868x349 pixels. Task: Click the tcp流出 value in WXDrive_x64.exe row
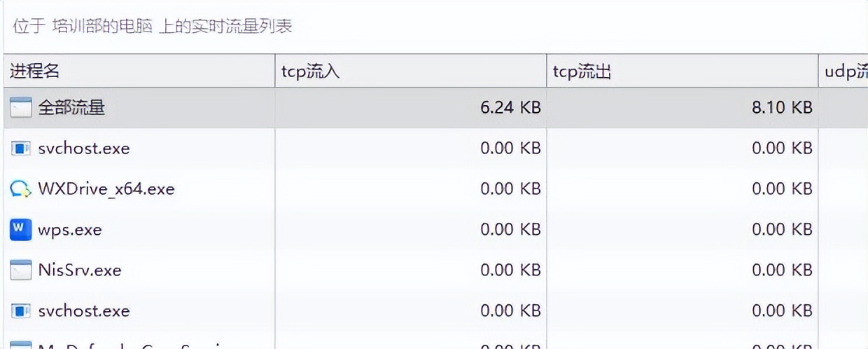click(782, 189)
